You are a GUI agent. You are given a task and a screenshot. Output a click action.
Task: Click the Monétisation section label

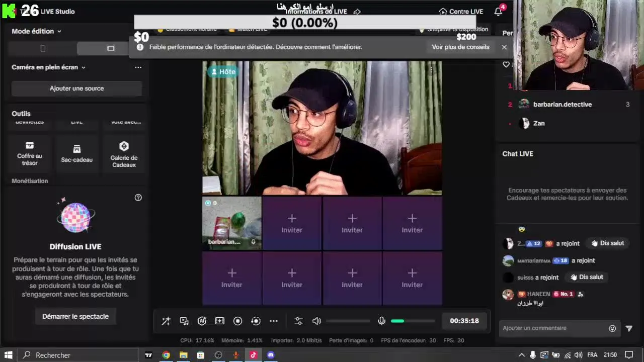click(30, 181)
